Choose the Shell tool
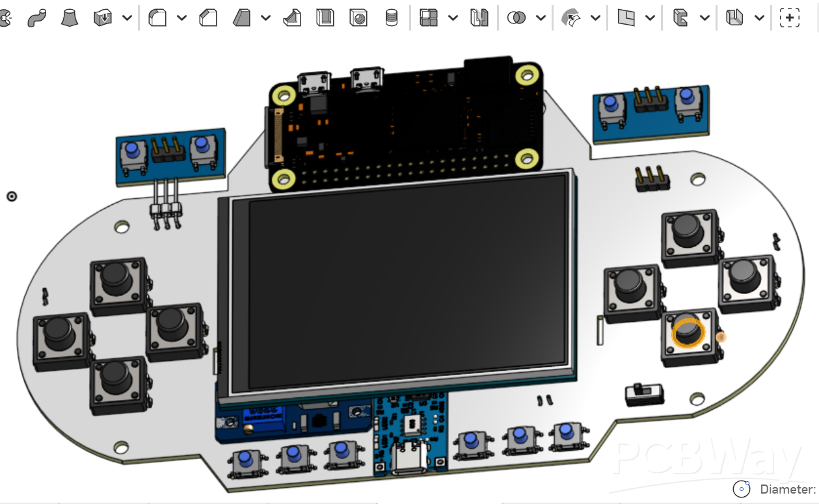Screen dimensions: 819x504 325,18
